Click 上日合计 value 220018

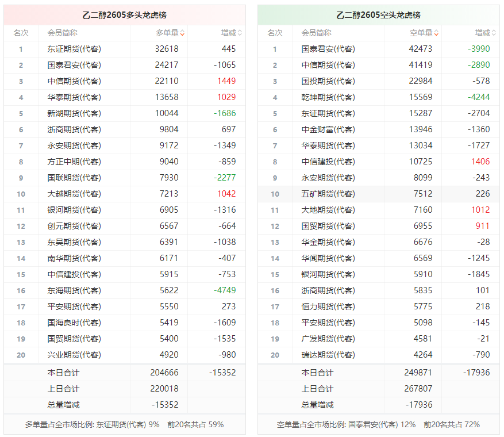(164, 389)
